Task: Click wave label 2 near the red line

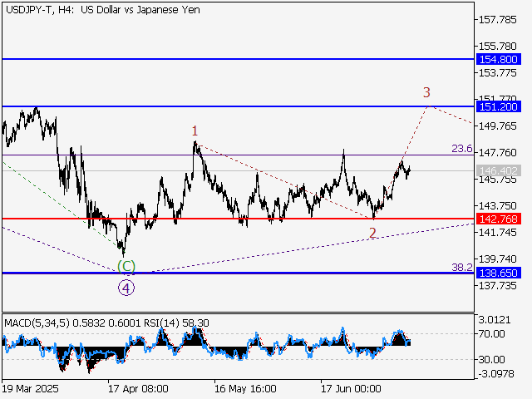Action: pos(373,233)
